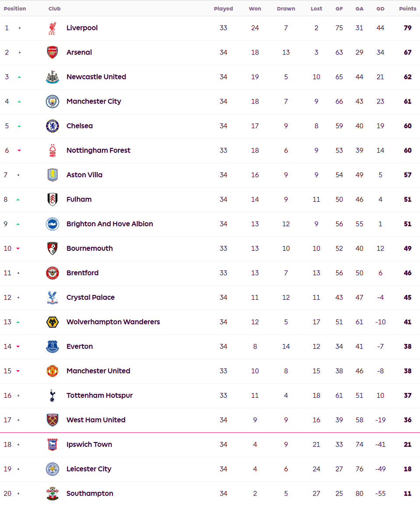Click the Liverpool club crest

coord(52,28)
